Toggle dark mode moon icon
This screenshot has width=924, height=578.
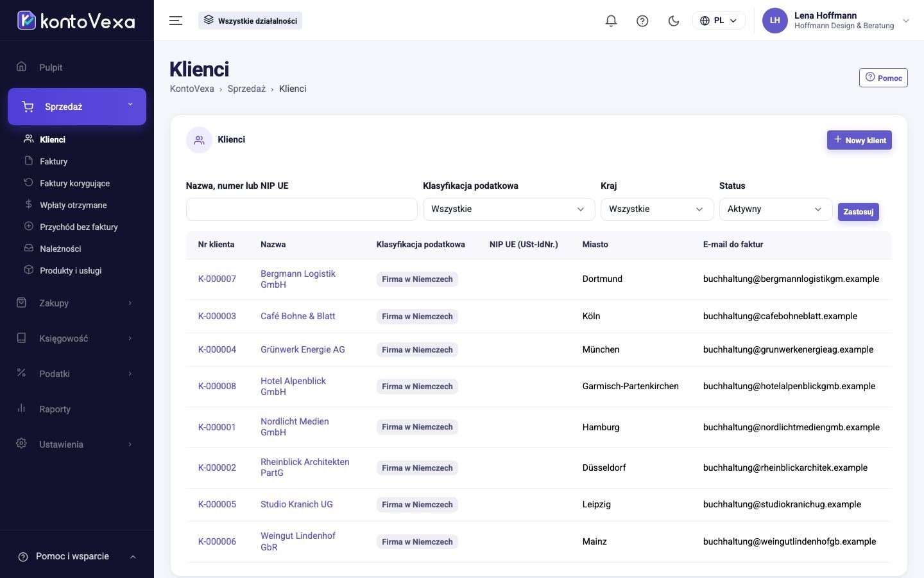pos(674,21)
